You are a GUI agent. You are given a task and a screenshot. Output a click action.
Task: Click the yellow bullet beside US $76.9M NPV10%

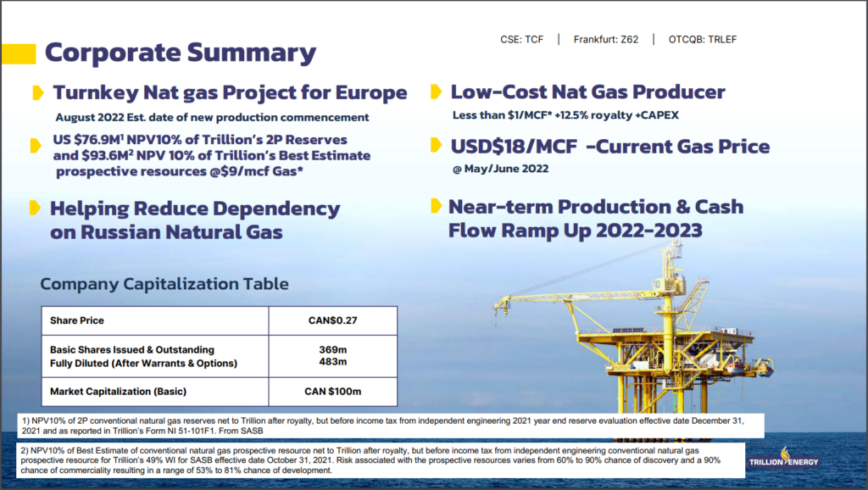coord(36,146)
